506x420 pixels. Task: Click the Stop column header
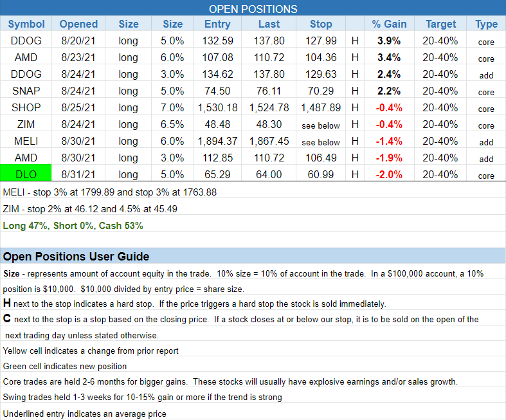click(x=321, y=24)
